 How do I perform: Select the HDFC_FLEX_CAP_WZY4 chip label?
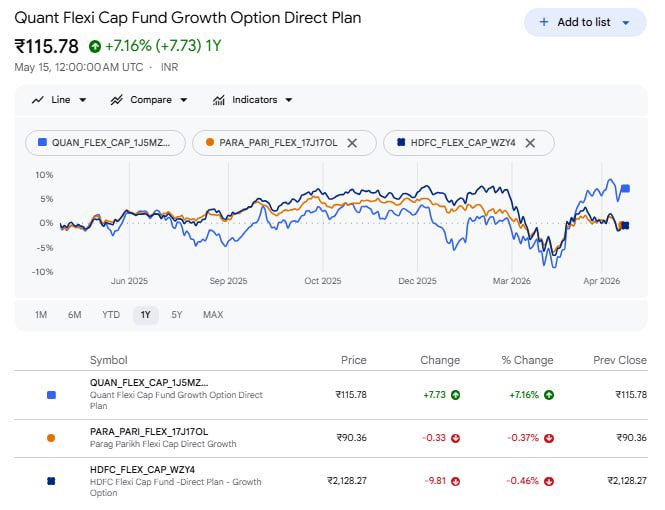463,143
